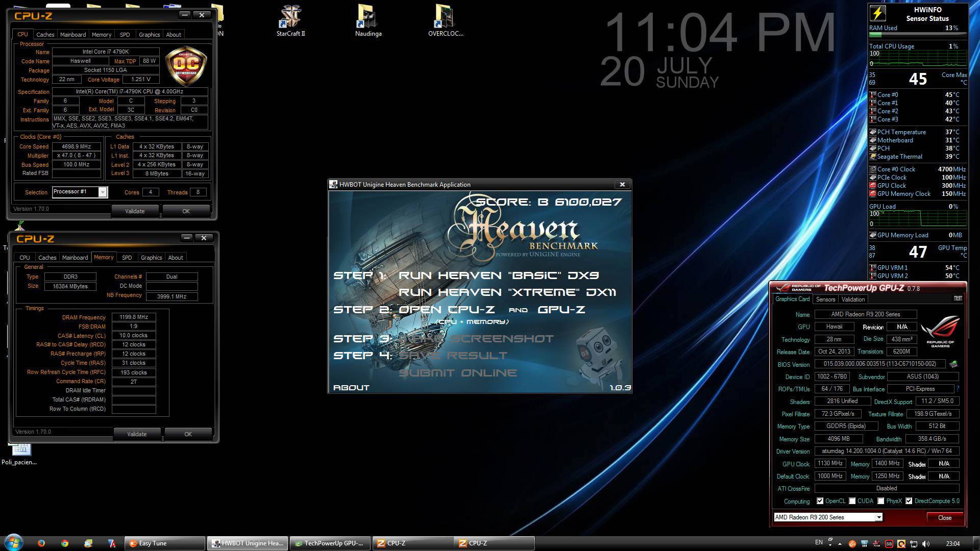Click the GPU Load graph in HWiNFO

[917, 219]
